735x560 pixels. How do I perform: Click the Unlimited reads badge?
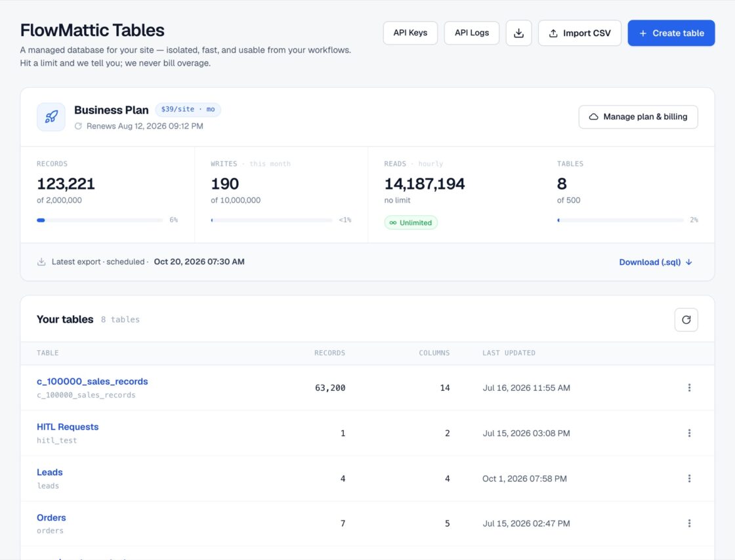tap(411, 222)
